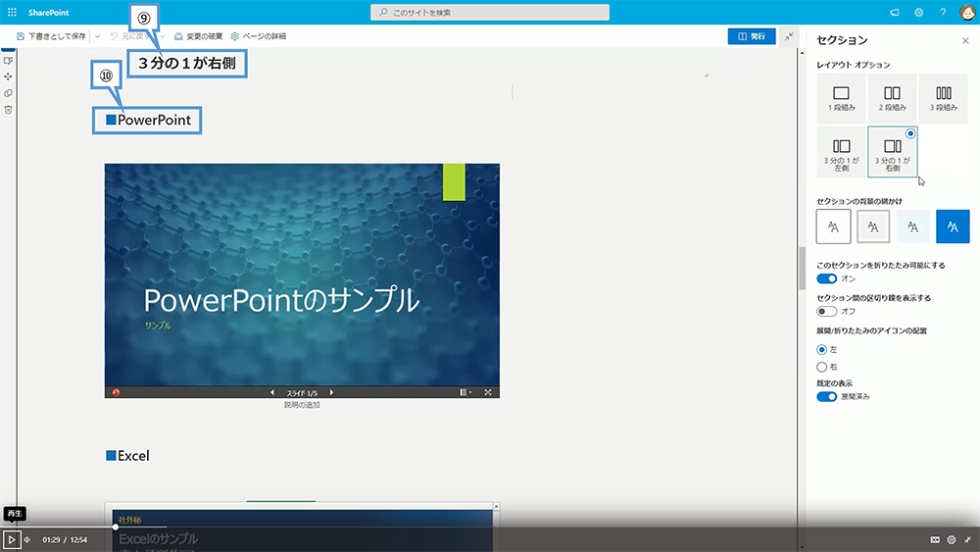This screenshot has width=980, height=552.
Task: Choose the 3 分の 1 が右側 layout option
Action: coord(892,152)
